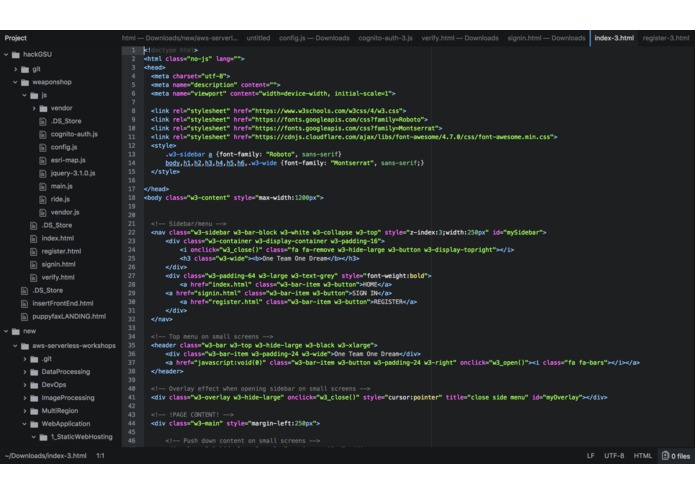Switch to the signin.html — Downloads tab
Image resolution: width=695 pixels, height=494 pixels.
tap(546, 38)
